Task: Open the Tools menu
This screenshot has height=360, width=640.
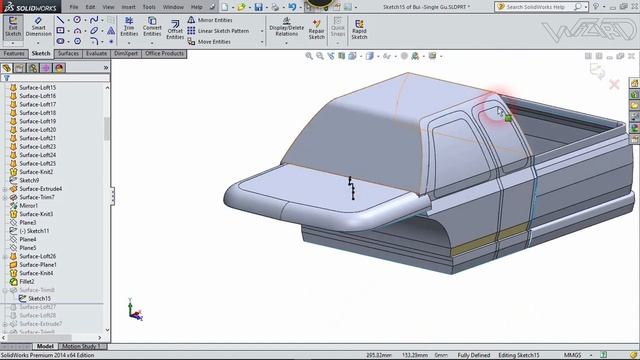Action: click(x=149, y=7)
